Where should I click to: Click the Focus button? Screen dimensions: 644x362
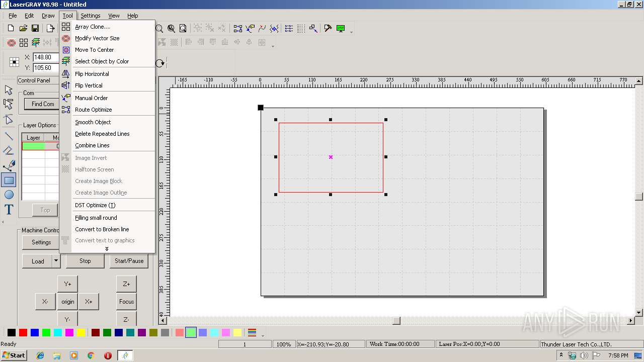tap(126, 302)
